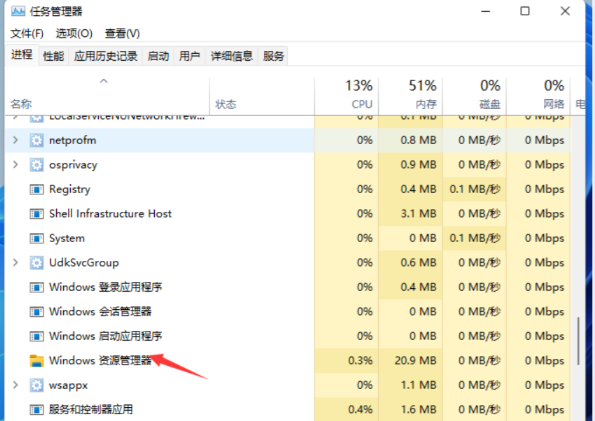This screenshot has width=595, height=421.
Task: Select the Windows 资源管理器 process row
Action: (x=288, y=361)
